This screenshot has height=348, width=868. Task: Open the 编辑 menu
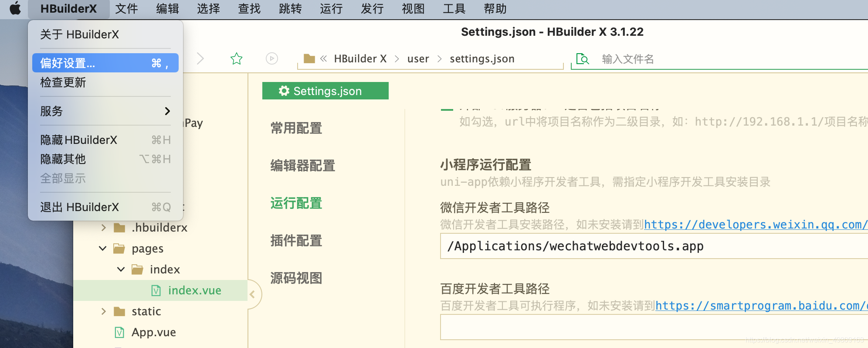pos(167,9)
